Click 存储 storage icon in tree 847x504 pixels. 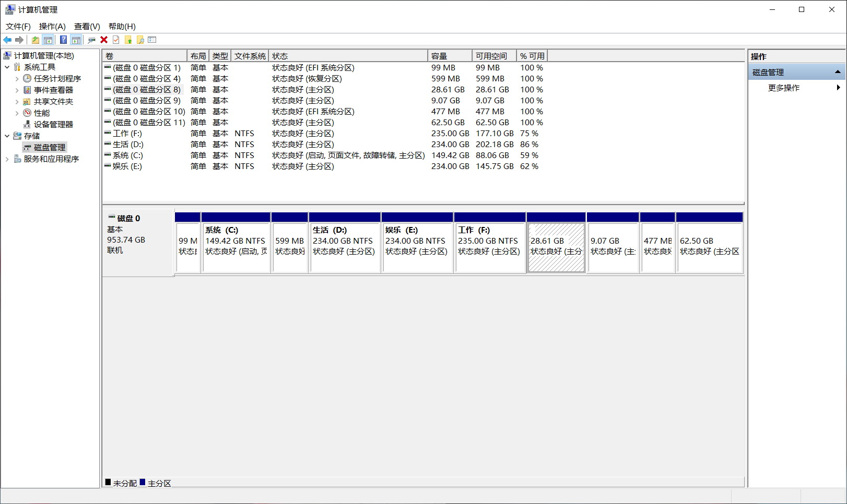coord(17,136)
